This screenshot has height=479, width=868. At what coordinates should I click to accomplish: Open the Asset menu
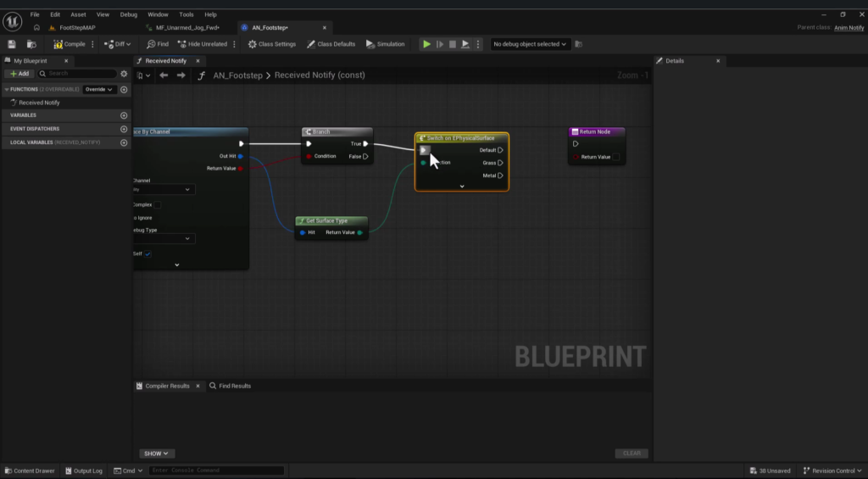point(78,14)
